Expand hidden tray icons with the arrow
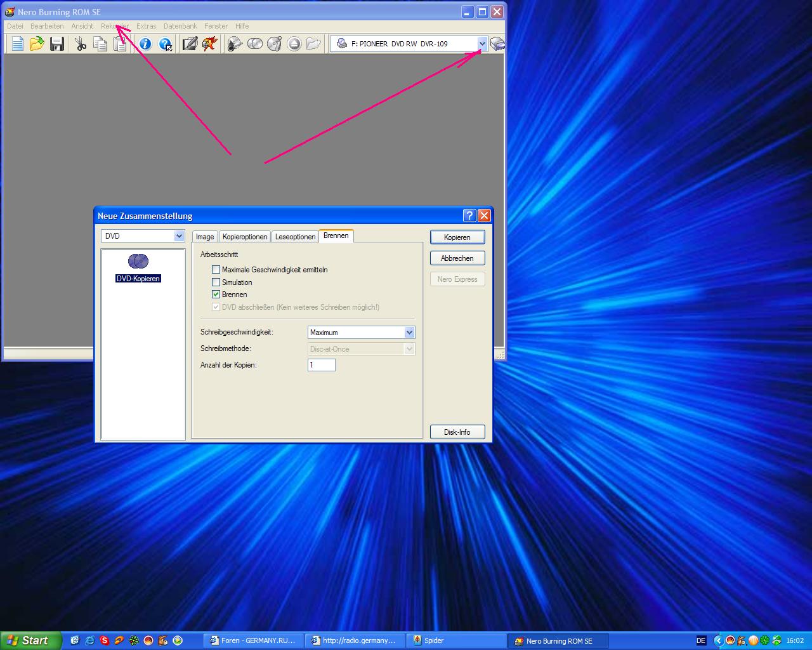The image size is (812, 650). [x=718, y=640]
